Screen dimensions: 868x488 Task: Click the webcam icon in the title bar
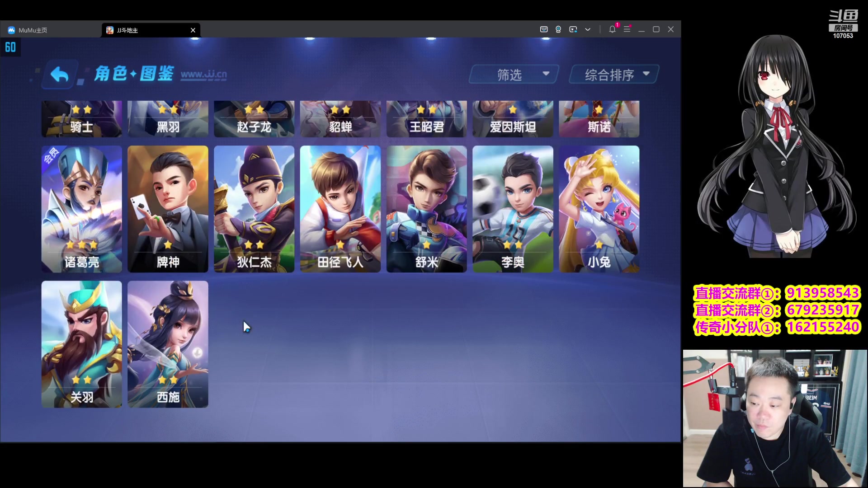(x=558, y=29)
